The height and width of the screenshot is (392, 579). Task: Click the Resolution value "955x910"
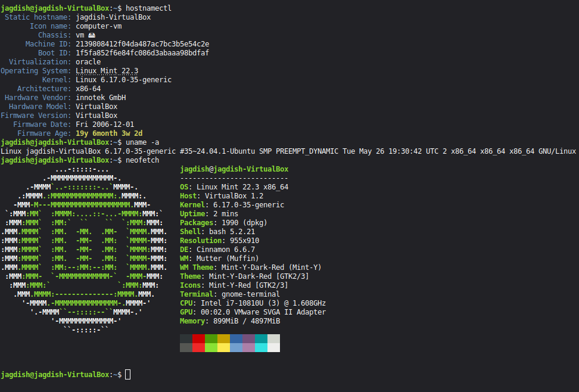click(x=244, y=241)
